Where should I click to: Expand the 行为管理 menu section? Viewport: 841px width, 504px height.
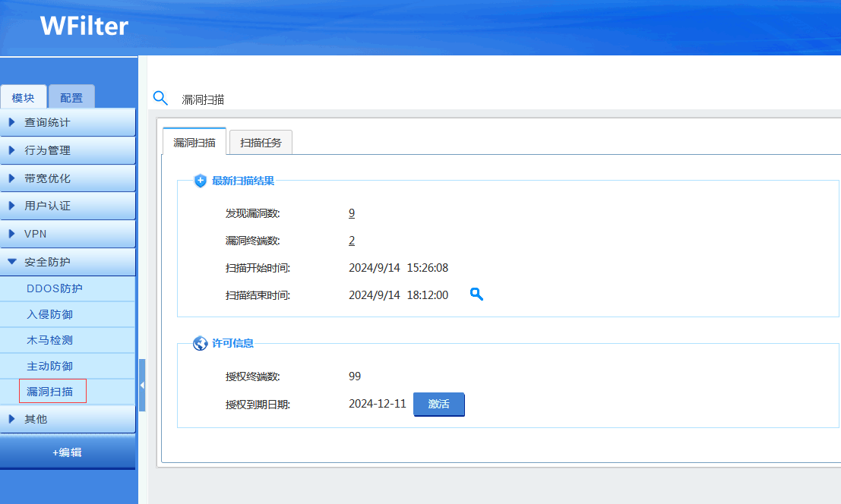point(68,150)
